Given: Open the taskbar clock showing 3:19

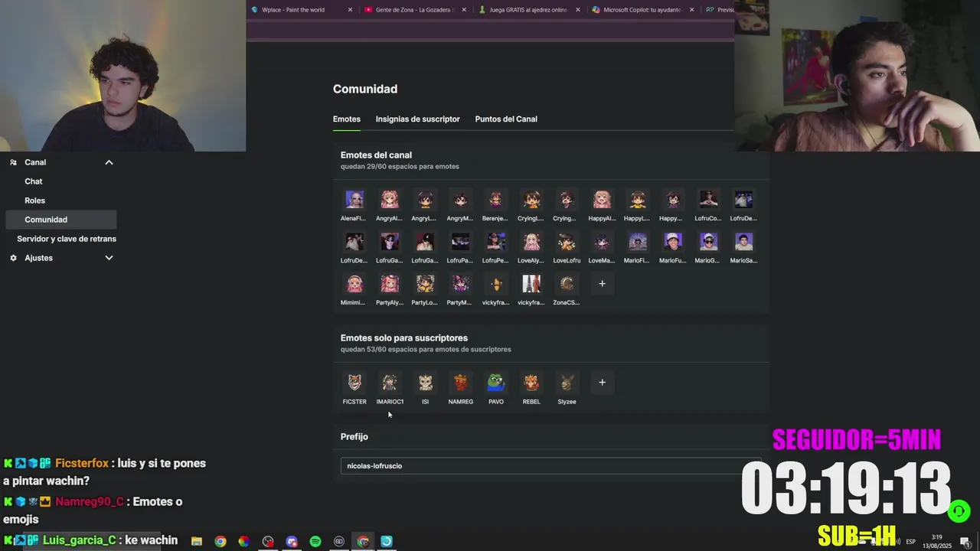Looking at the screenshot, I should click(938, 541).
